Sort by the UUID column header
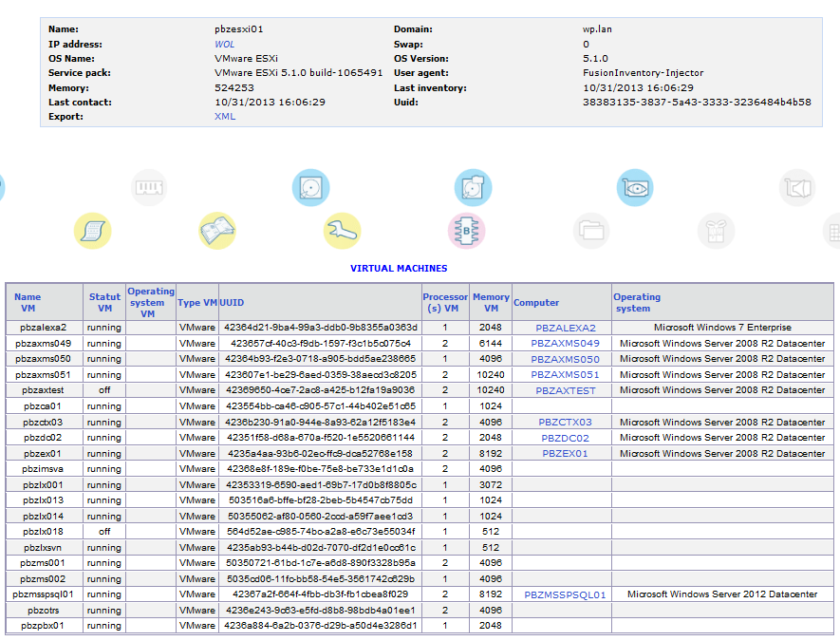Image resolution: width=840 pixels, height=641 pixels. pos(232,303)
